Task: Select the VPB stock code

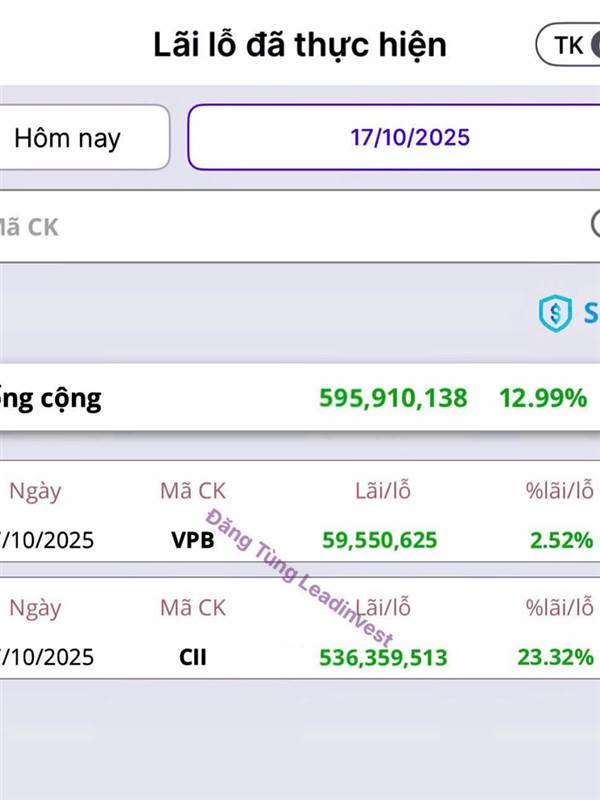Action: (193, 540)
